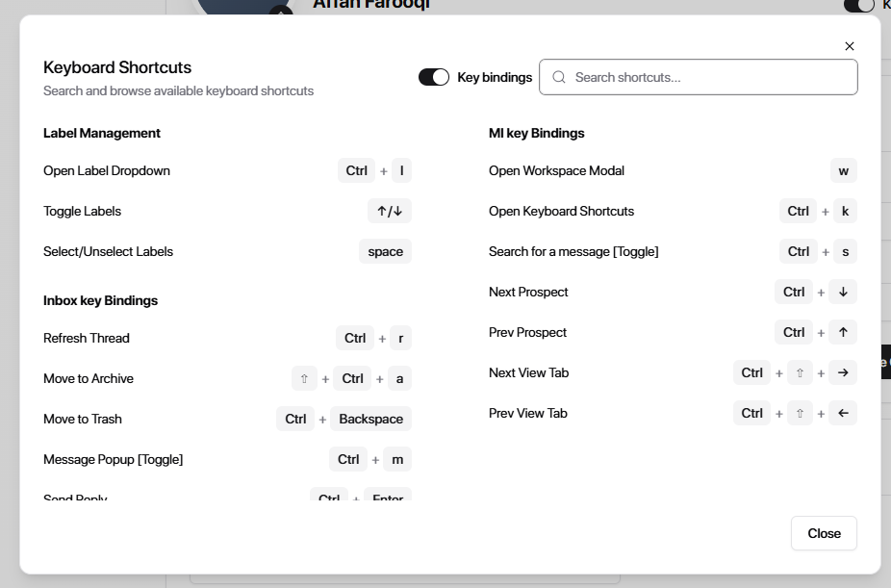
Task: Click the Label Management section heading
Action: click(102, 133)
